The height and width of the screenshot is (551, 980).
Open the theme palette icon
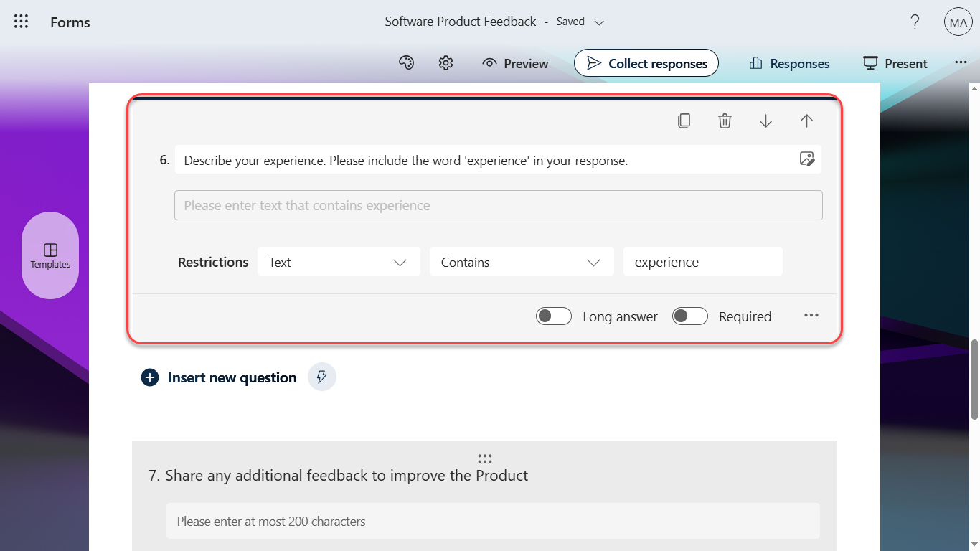tap(406, 63)
